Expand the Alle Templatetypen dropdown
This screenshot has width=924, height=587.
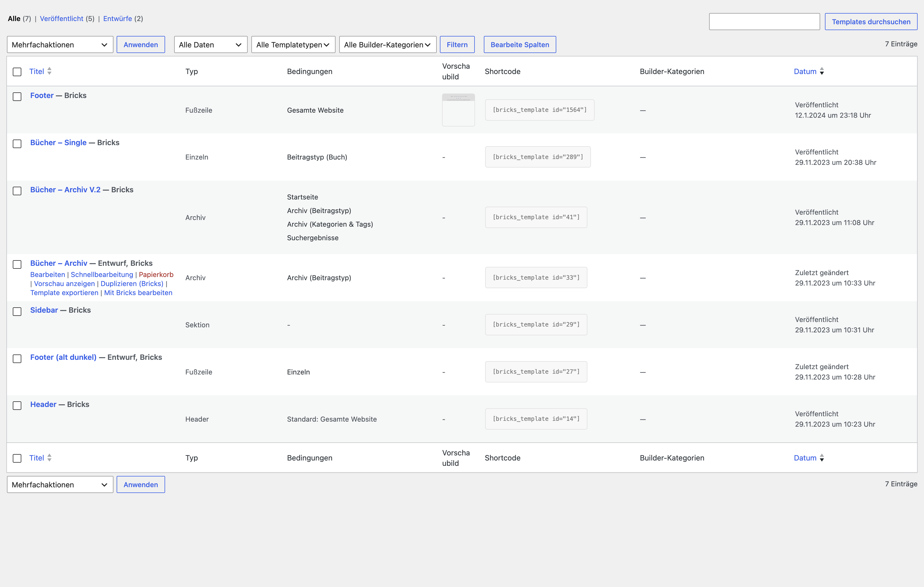293,44
